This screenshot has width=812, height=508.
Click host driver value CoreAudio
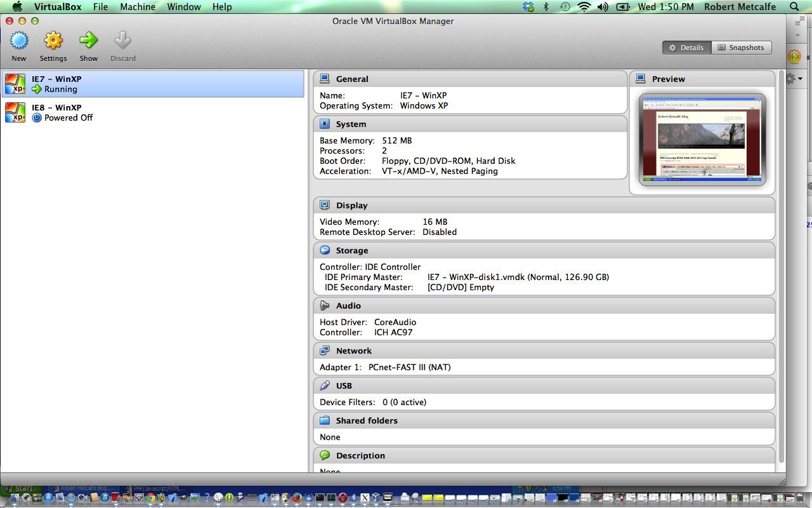(395, 322)
